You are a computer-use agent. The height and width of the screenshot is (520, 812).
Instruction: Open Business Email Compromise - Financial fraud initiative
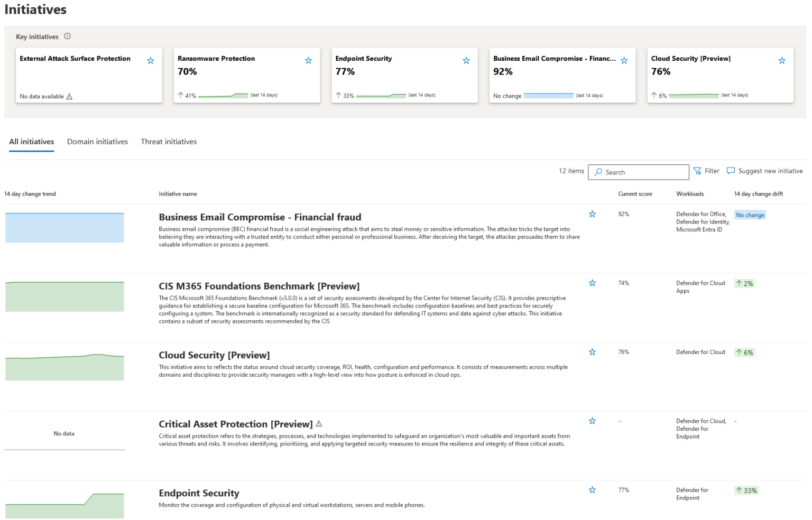tap(260, 217)
